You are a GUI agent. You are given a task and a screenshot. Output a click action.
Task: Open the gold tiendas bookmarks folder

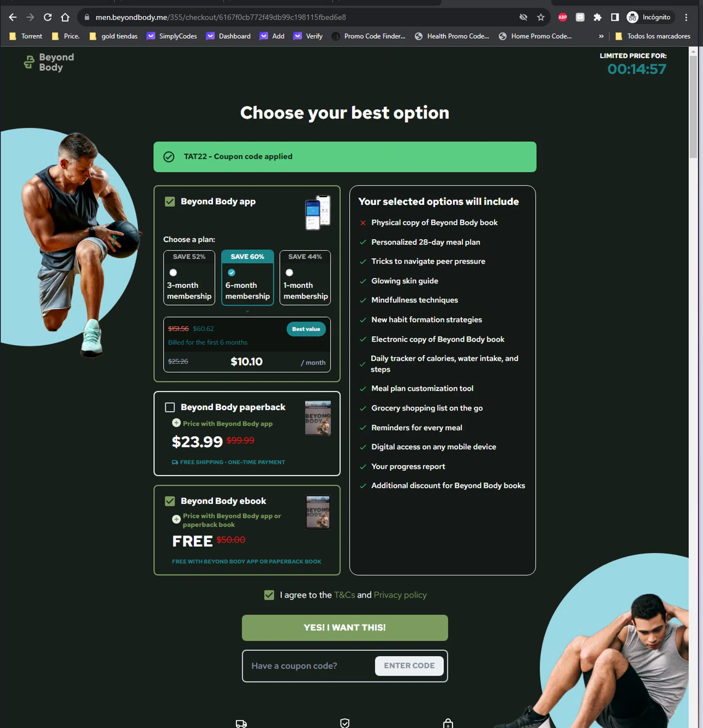(113, 36)
